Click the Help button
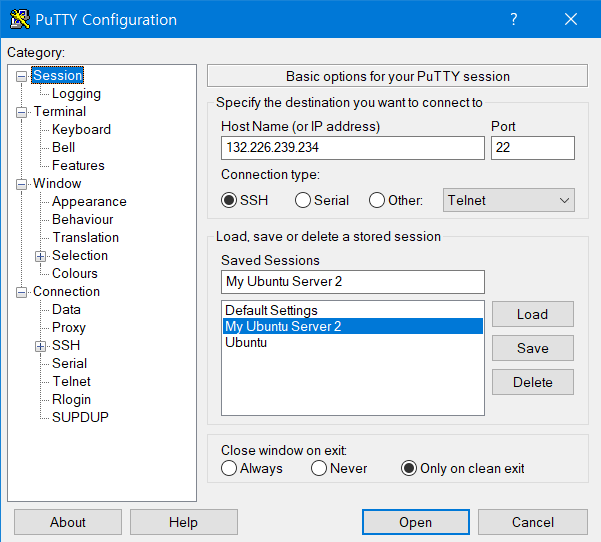 pyautogui.click(x=184, y=522)
